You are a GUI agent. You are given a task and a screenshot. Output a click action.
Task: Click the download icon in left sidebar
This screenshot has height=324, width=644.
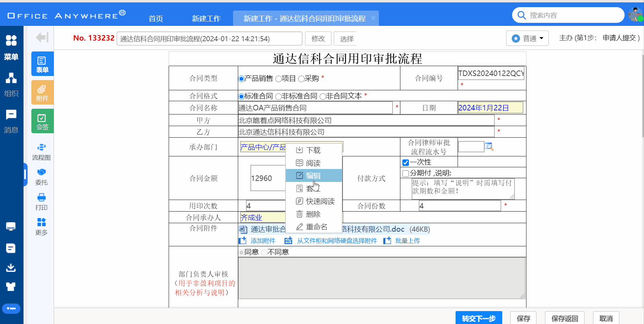pyautogui.click(x=11, y=268)
